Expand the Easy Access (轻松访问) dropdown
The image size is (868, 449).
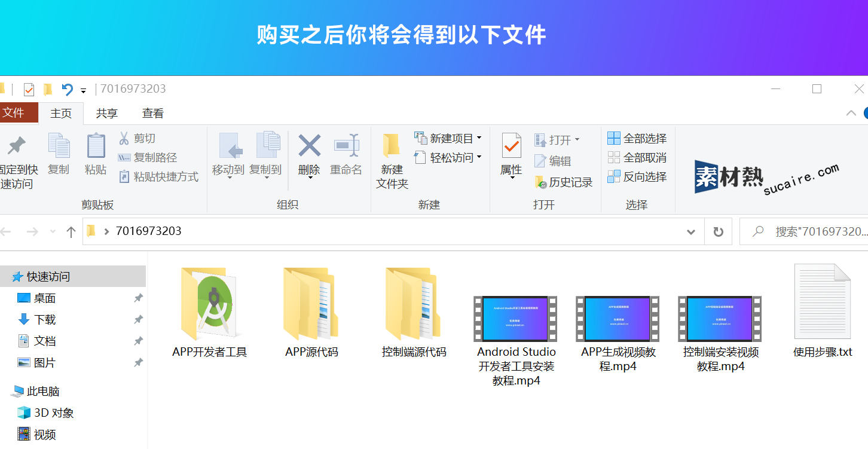pyautogui.click(x=479, y=157)
